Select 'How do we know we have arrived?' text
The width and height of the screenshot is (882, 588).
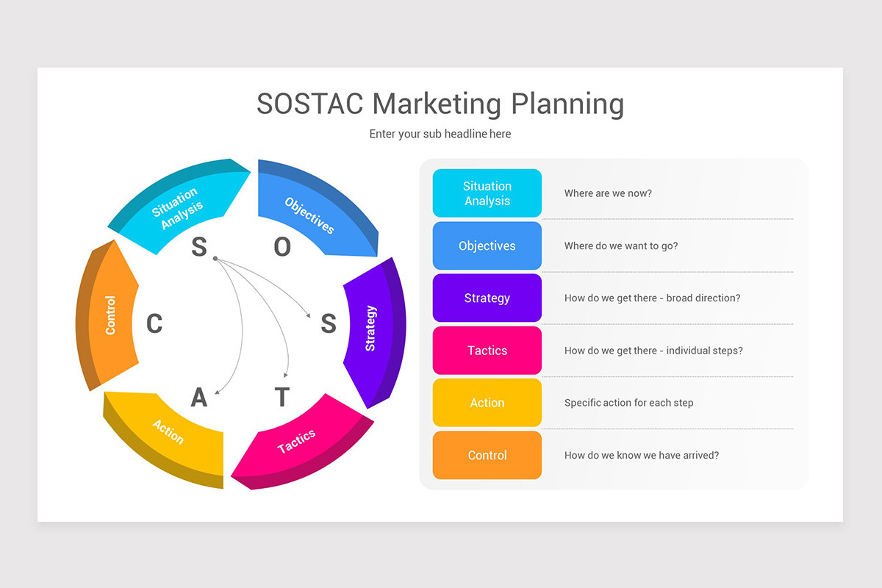(642, 456)
